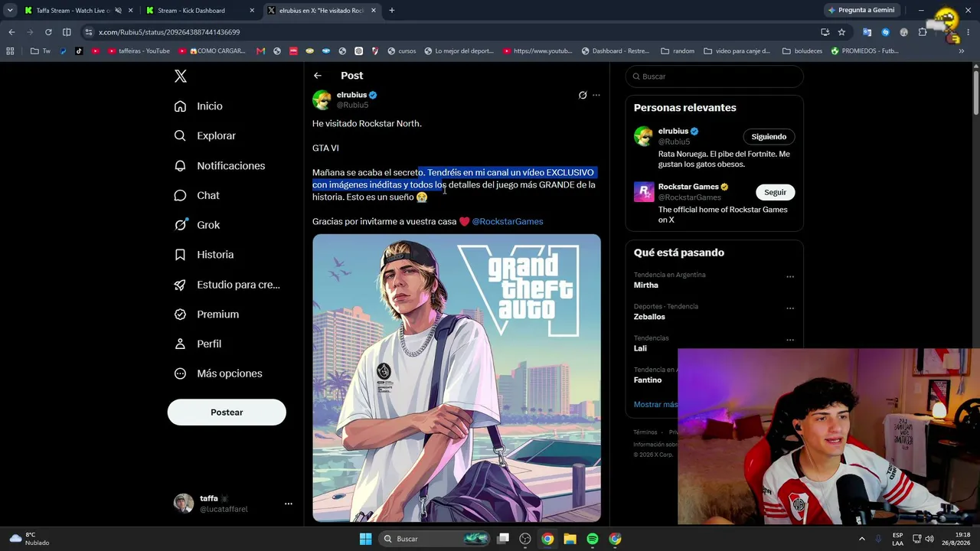Screen dimensions: 980x551
Task: Open Spotify from the taskbar
Action: pyautogui.click(x=593, y=539)
